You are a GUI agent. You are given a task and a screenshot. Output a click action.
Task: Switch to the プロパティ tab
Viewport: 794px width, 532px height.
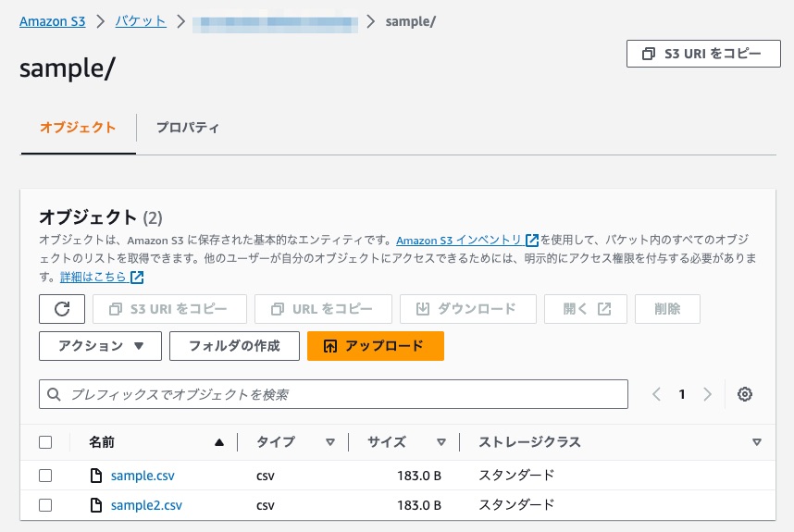(x=187, y=128)
